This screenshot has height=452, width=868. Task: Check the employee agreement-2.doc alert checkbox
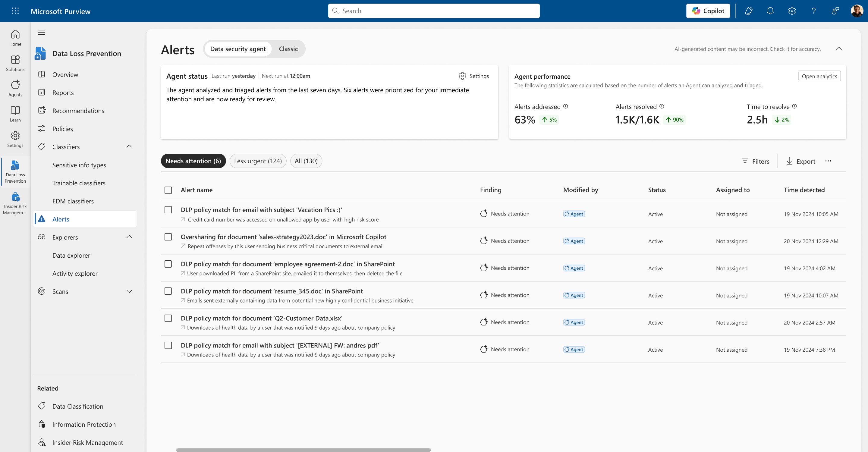pos(168,264)
